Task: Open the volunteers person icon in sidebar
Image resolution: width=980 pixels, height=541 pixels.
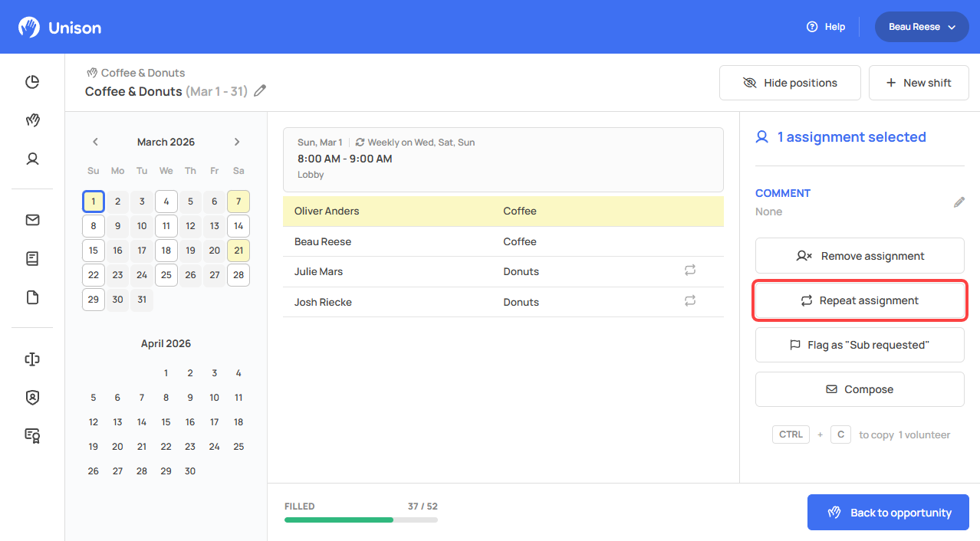Action: tap(32, 159)
